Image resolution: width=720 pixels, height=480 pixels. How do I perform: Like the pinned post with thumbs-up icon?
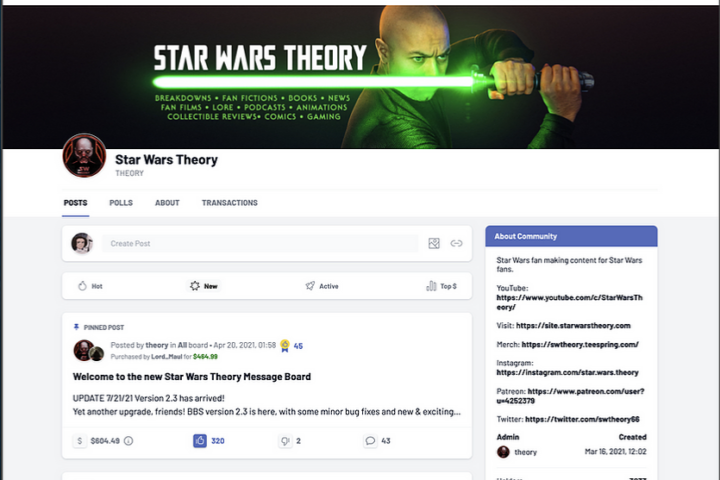tap(200, 441)
